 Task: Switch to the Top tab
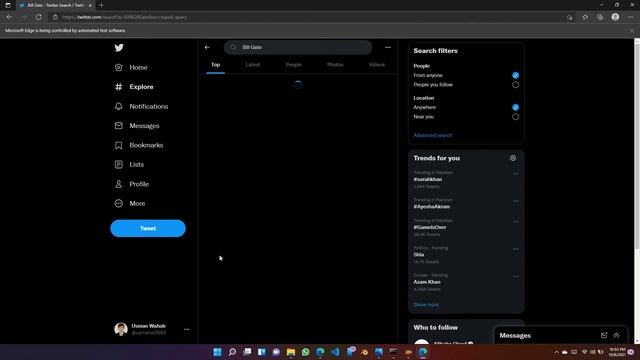pos(216,64)
